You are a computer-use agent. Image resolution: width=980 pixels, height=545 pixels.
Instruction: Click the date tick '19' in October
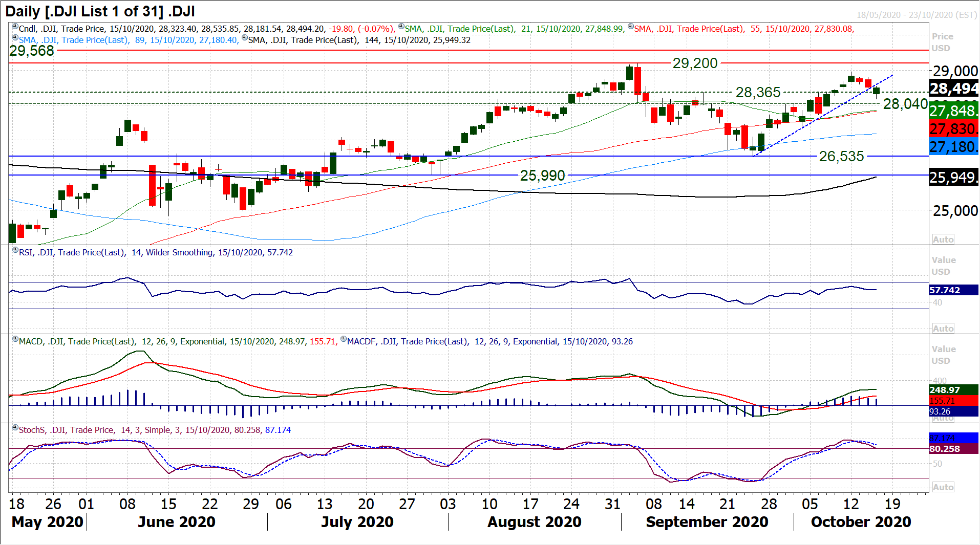pos(892,504)
